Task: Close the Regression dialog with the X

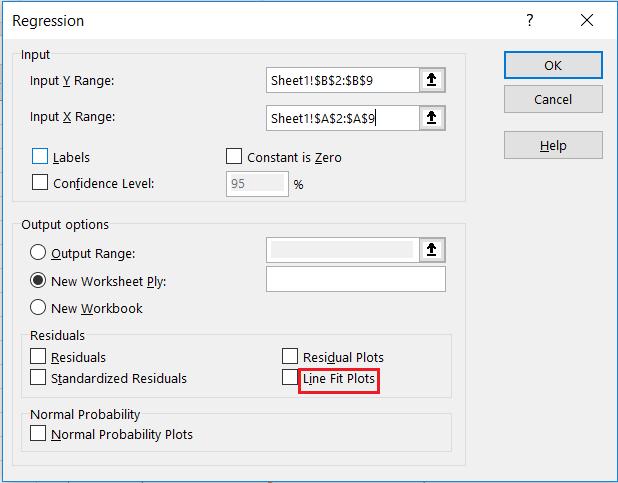Action: pos(587,20)
